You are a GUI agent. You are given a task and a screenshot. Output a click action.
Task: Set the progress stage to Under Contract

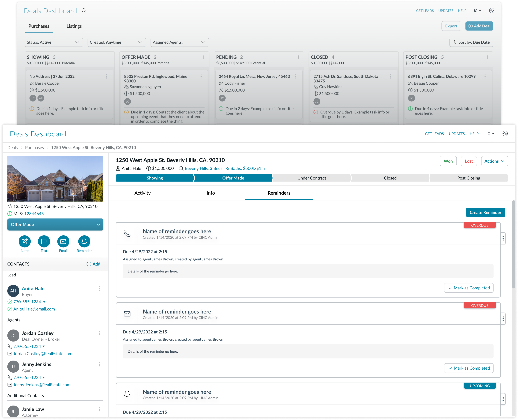(x=312, y=178)
